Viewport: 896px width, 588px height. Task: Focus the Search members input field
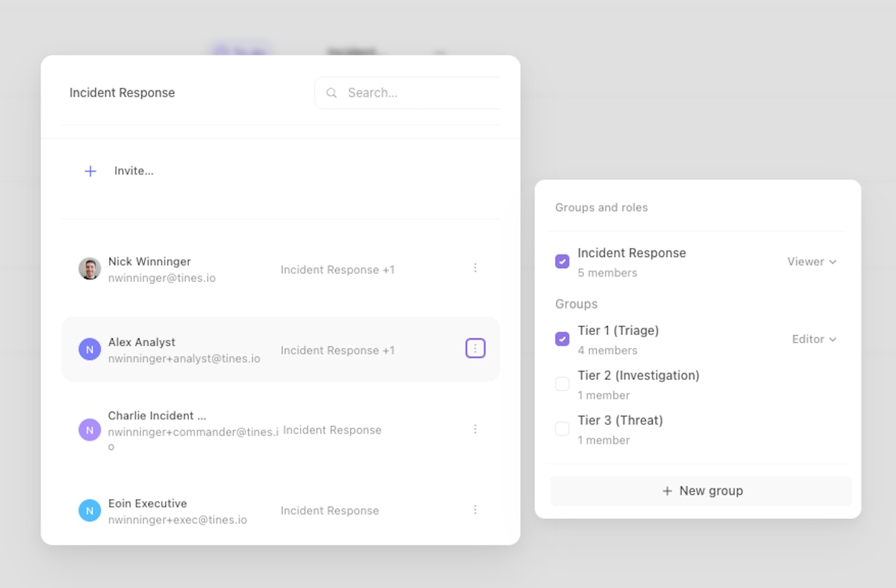(420, 93)
